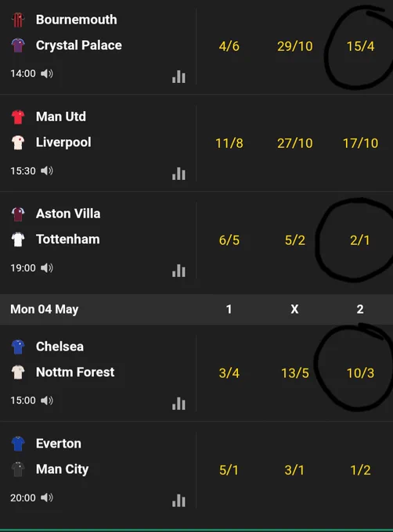Click the Mon 04 May date header
Screen dimensions: 393x532
click(x=45, y=309)
